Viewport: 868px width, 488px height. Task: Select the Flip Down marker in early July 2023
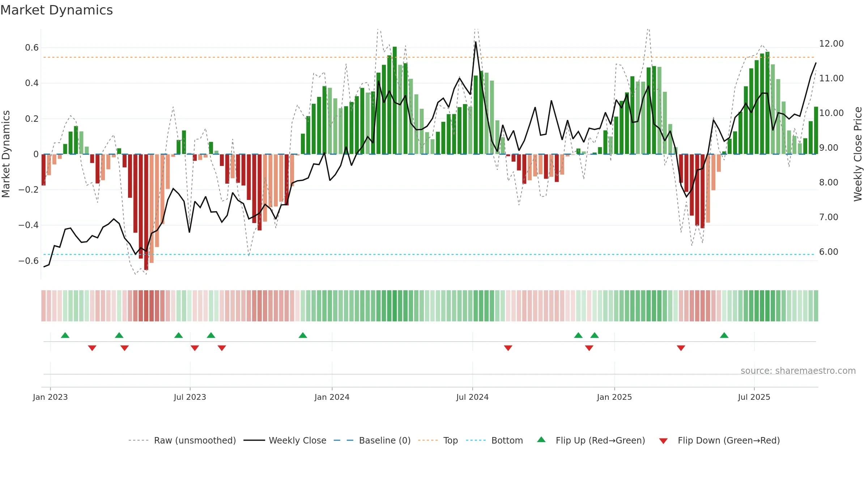pyautogui.click(x=195, y=348)
